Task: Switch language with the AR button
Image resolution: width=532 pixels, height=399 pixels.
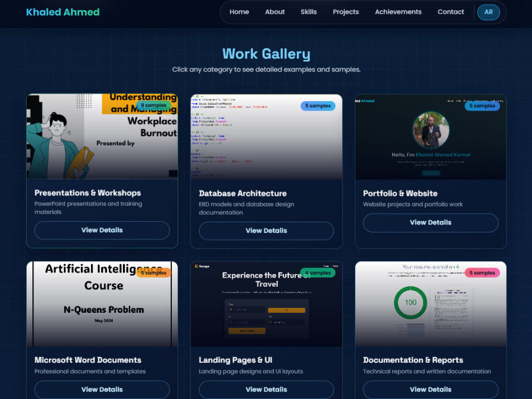Action: [x=488, y=12]
